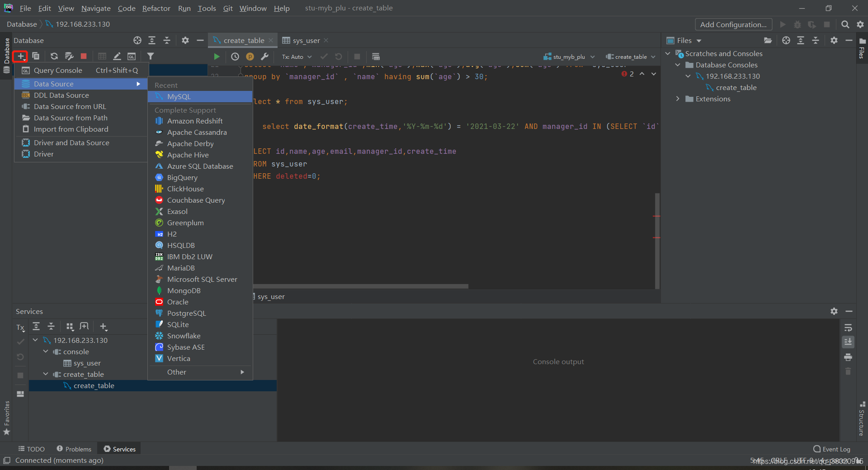Open Browse Query History clock icon
This screenshot has width=868, height=470.
(x=235, y=57)
